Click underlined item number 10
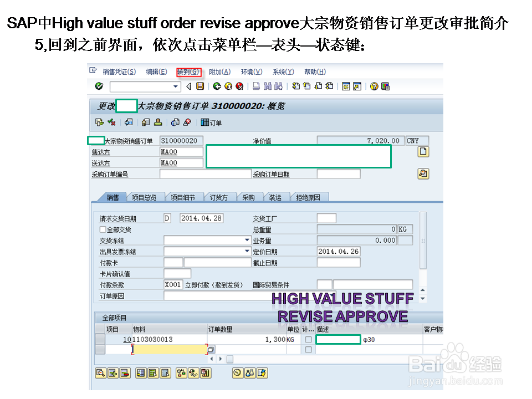Image resolution: width=532 pixels, height=399 pixels. (127, 339)
